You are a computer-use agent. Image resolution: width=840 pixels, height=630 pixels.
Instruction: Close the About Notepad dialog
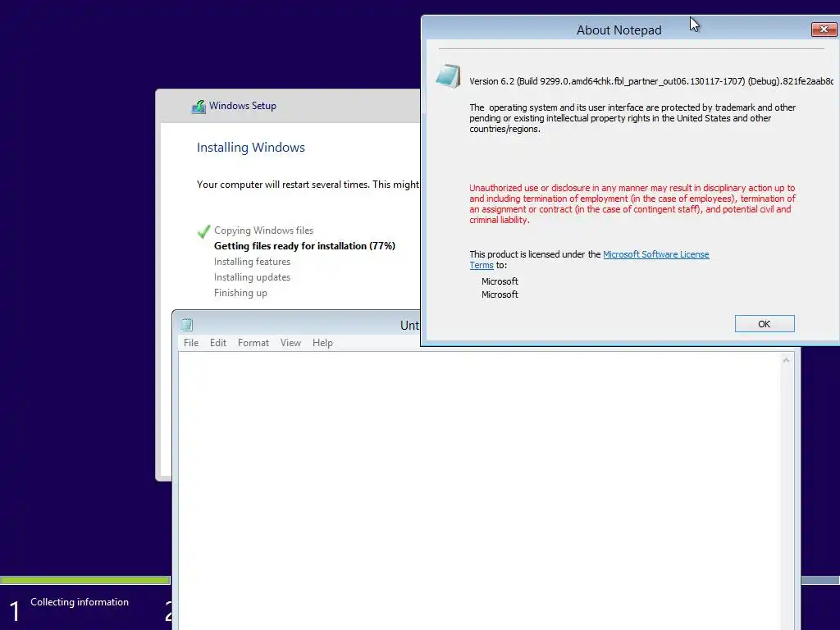[824, 29]
